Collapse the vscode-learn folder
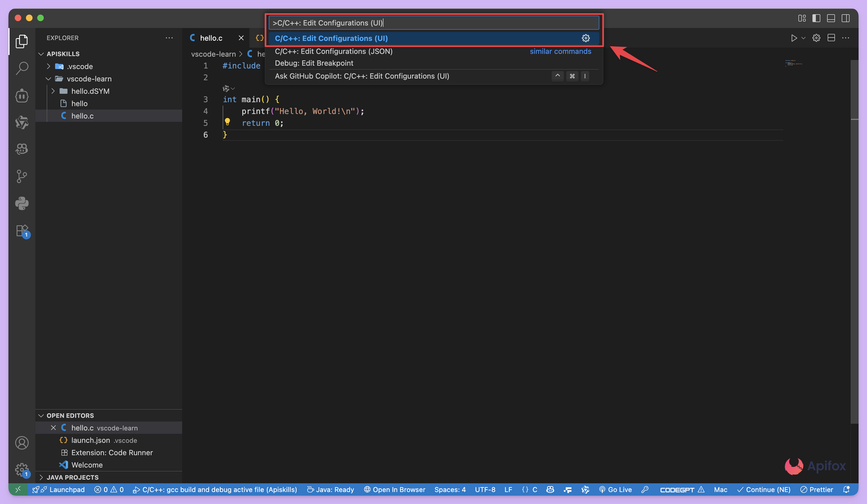867x504 pixels. pyautogui.click(x=48, y=79)
